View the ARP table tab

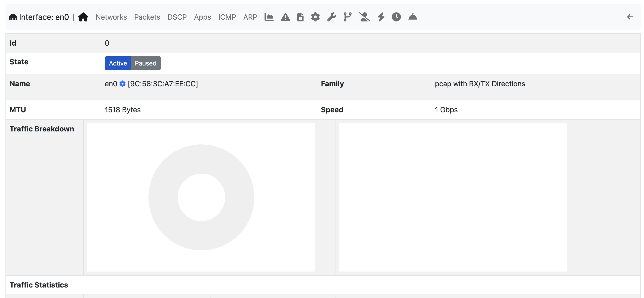point(250,17)
